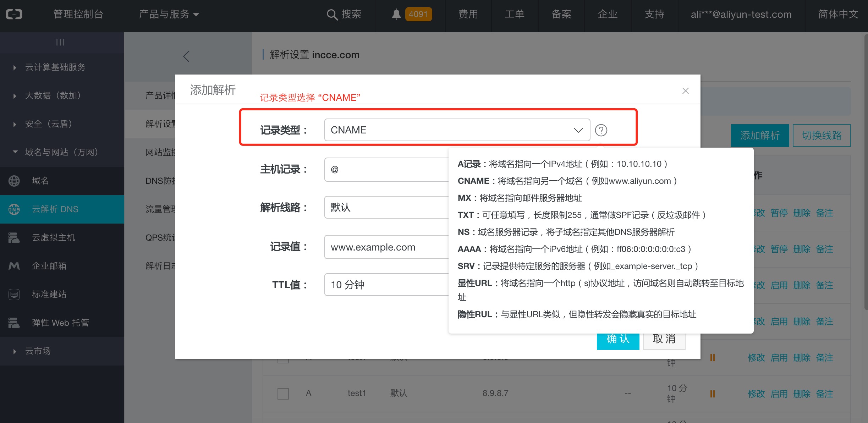This screenshot has height=423, width=868.
Task: Open 费用 in top navigation
Action: [468, 14]
